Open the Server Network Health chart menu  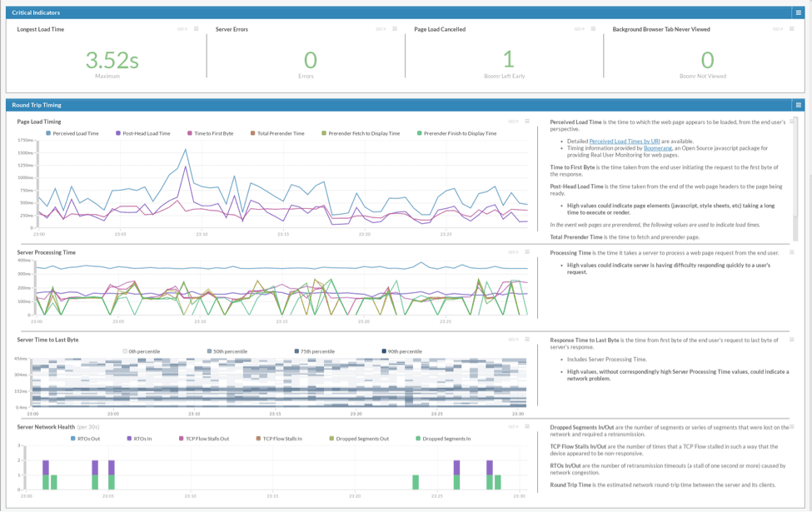[527, 426]
